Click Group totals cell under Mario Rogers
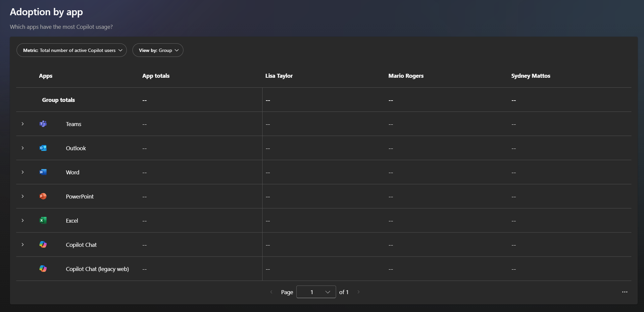The width and height of the screenshot is (644, 312). point(391,100)
